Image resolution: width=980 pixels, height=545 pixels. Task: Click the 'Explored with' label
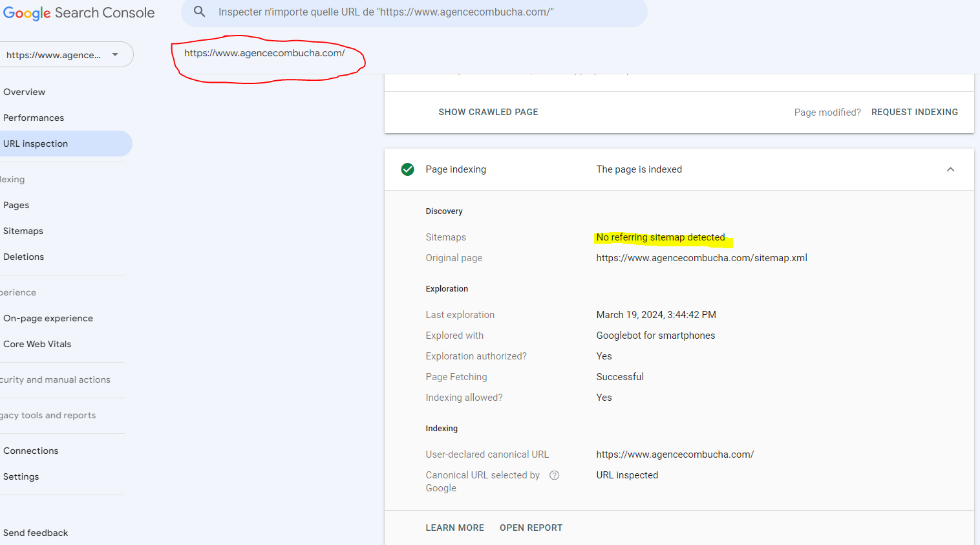454,336
